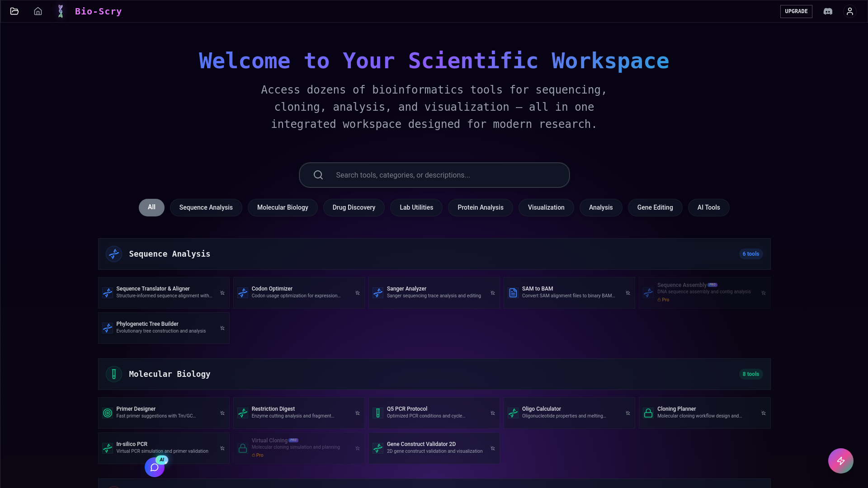Click the Restriction Digest tool icon
Image resolution: width=868 pixels, height=488 pixels.
243,413
